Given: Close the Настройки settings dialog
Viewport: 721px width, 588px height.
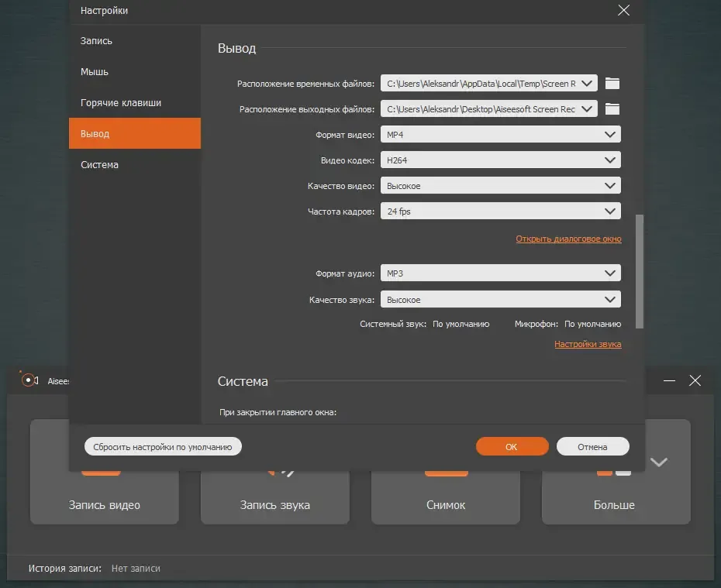Looking at the screenshot, I should tap(623, 10).
